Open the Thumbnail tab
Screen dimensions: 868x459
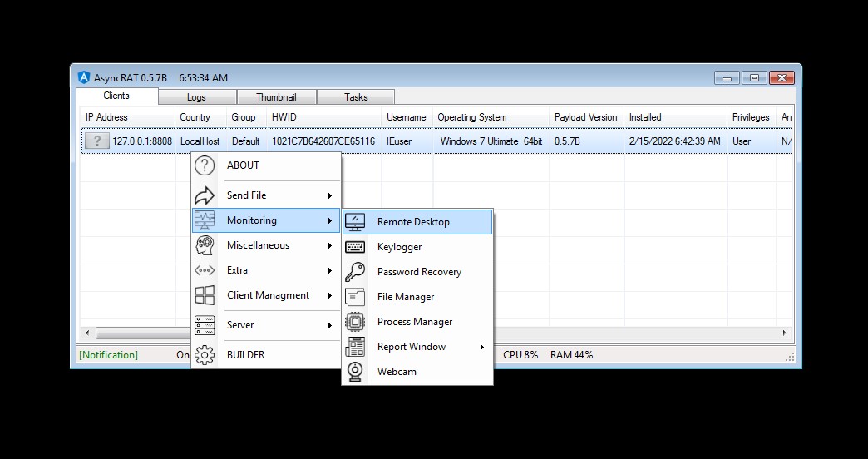(276, 97)
